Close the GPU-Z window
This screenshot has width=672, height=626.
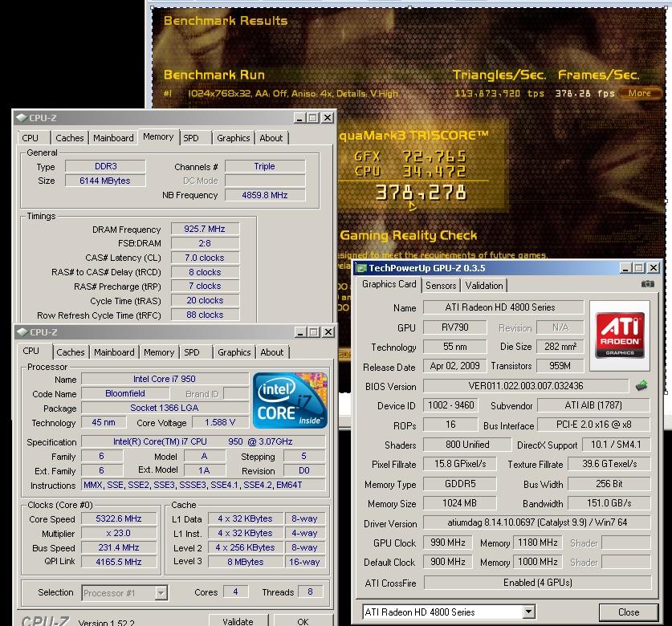point(654,268)
